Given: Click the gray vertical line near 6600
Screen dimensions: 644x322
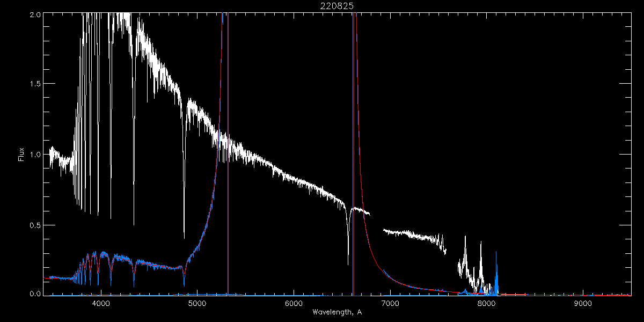Looking at the screenshot, I should click(x=353, y=161).
